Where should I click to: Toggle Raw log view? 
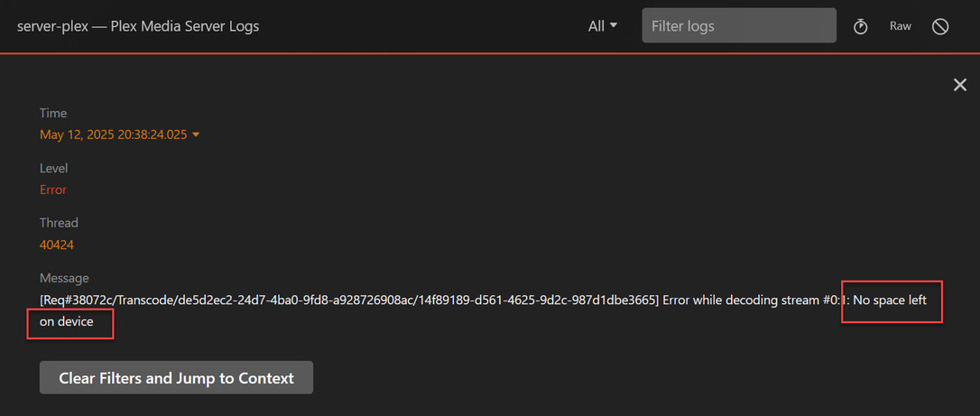click(x=900, y=26)
